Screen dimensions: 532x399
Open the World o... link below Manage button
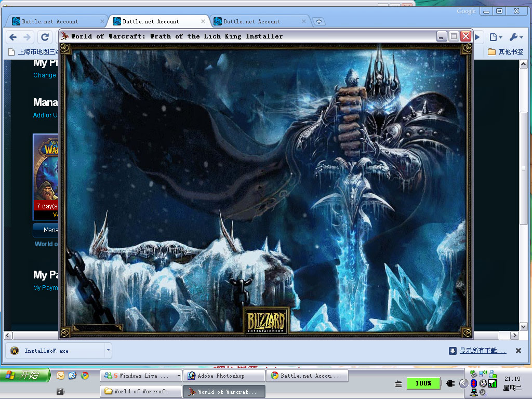pyautogui.click(x=46, y=244)
